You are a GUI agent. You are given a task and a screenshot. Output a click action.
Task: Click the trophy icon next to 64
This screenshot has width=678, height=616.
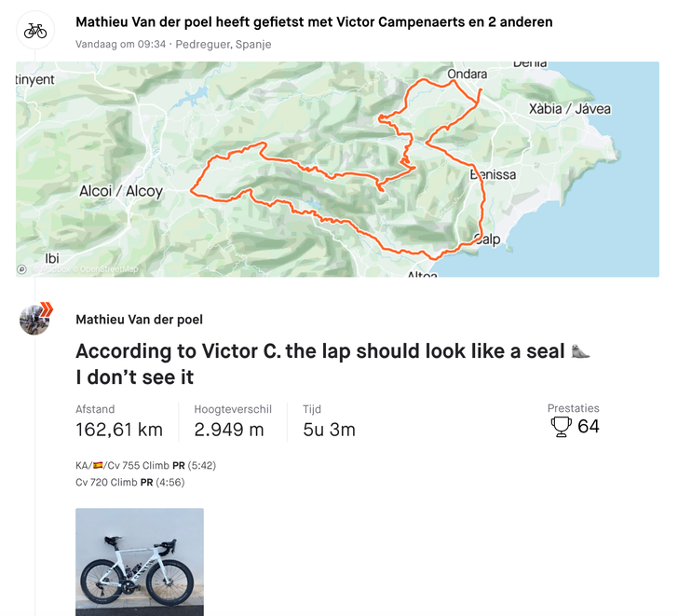coord(561,427)
